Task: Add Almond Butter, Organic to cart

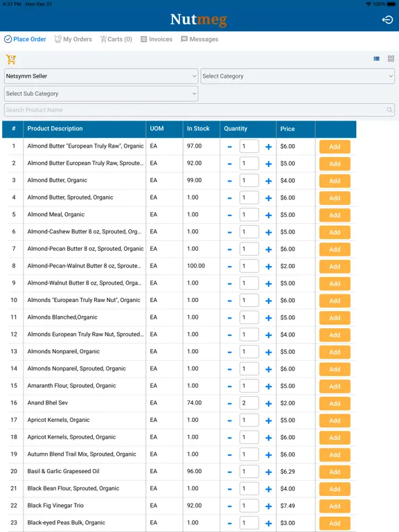Action: point(335,181)
